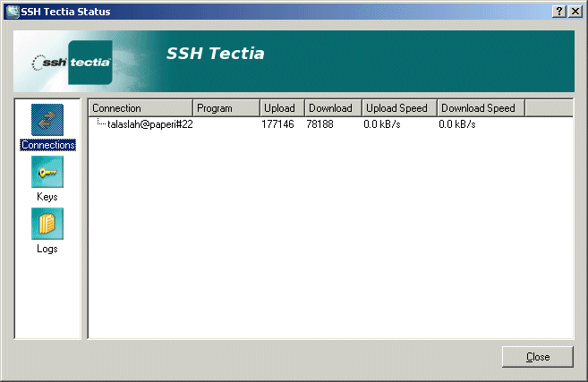Image resolution: width=588 pixels, height=382 pixels.
Task: Select the 0.0 kB/s download speed cell
Action: point(457,124)
